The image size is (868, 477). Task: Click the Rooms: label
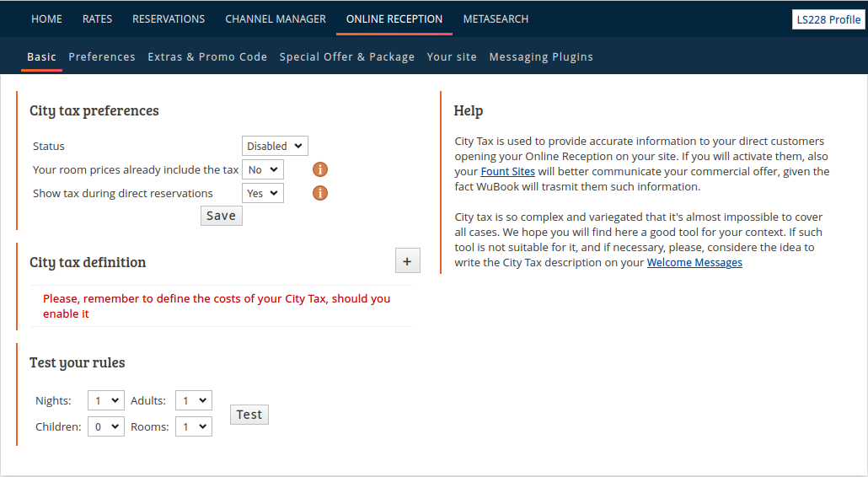149,426
